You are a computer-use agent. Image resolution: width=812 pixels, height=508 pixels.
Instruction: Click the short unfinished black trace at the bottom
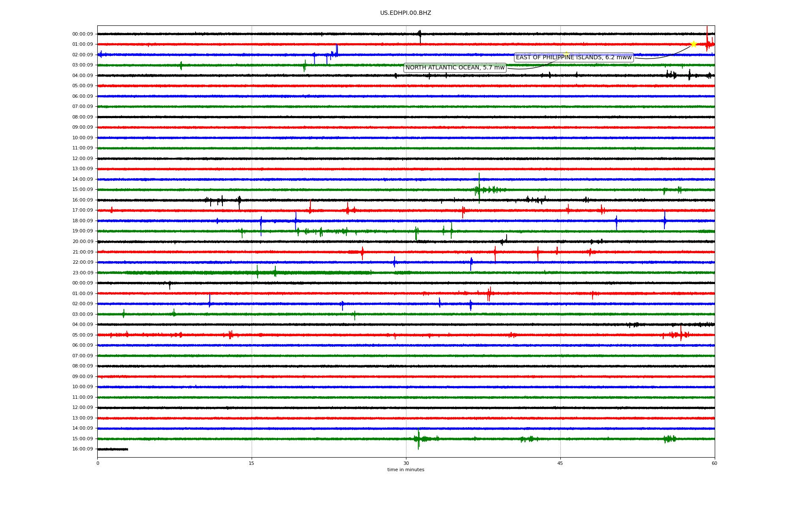click(x=112, y=449)
